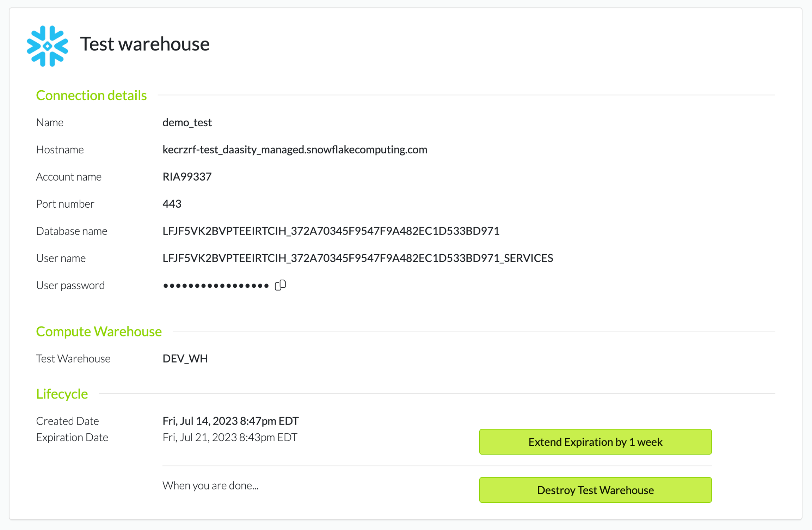Click the 'When you are done...' text
The image size is (812, 530).
point(210,486)
